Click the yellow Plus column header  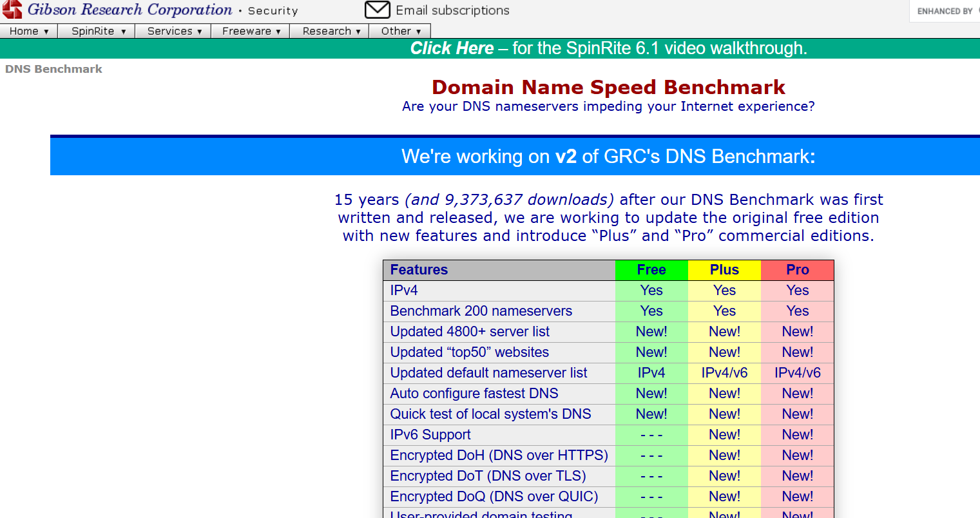pos(724,270)
